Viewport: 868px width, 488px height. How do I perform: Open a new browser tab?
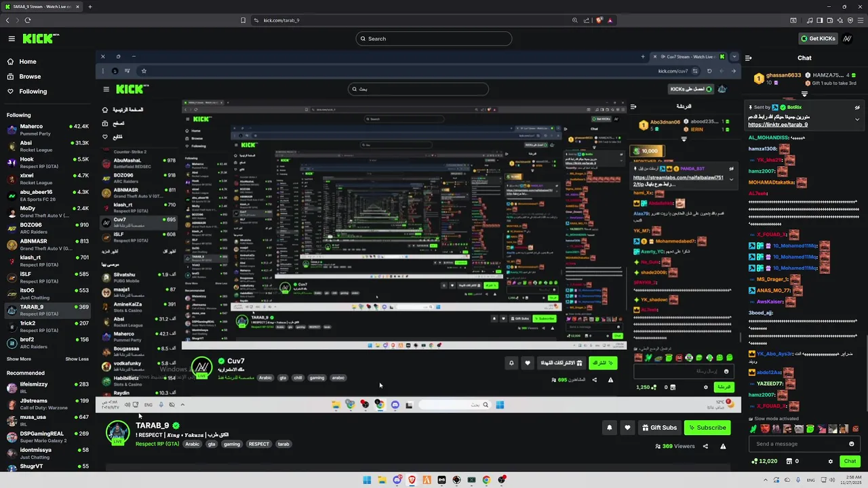coord(90,7)
